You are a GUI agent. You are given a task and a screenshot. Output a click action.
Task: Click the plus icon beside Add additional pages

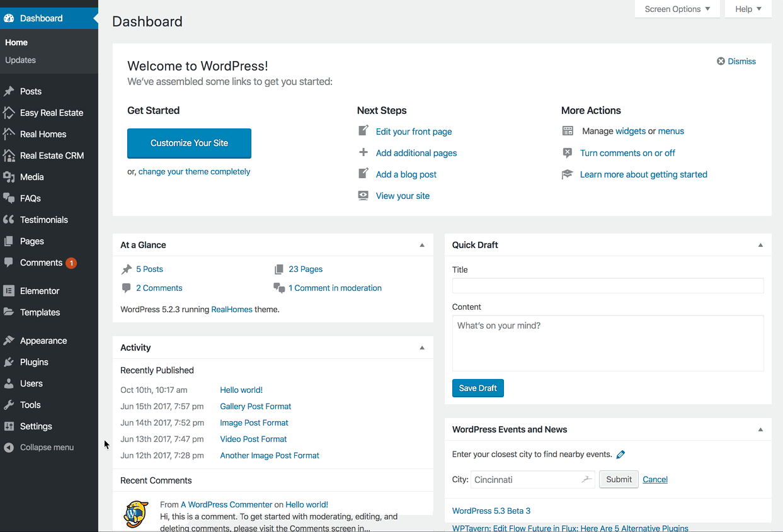[363, 152]
